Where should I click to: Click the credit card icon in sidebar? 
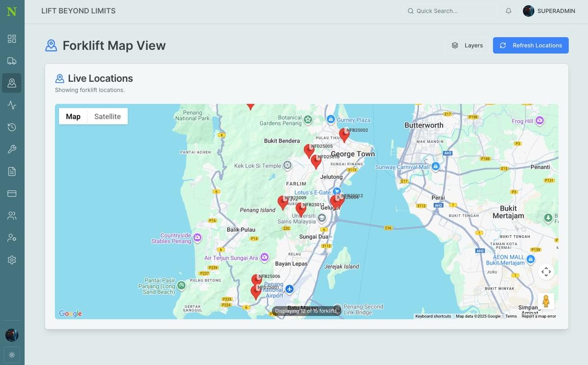coord(12,194)
